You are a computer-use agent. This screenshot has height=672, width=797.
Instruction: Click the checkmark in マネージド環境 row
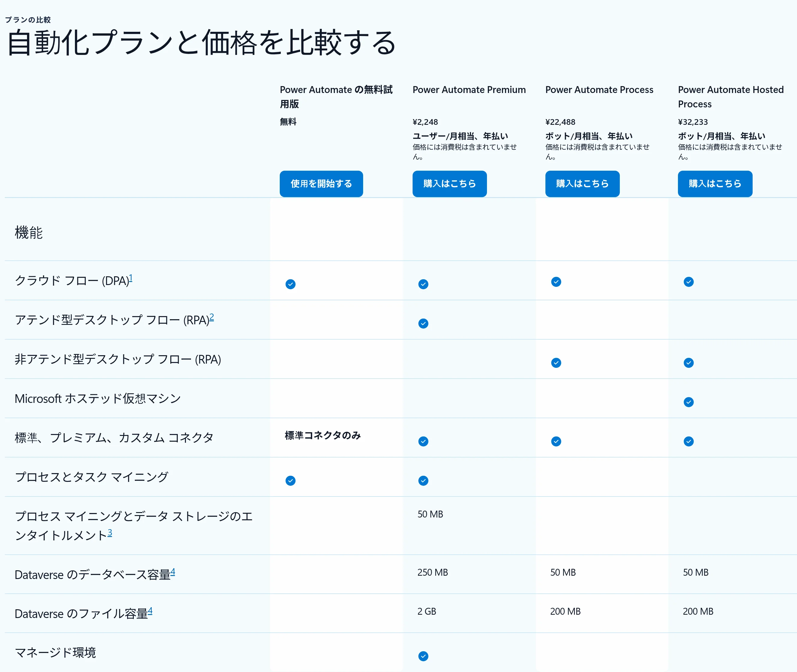tap(423, 656)
